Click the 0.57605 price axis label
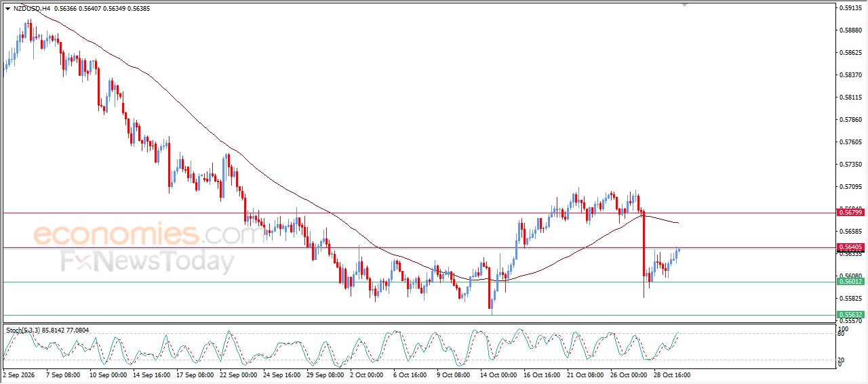 pyautogui.click(x=852, y=142)
